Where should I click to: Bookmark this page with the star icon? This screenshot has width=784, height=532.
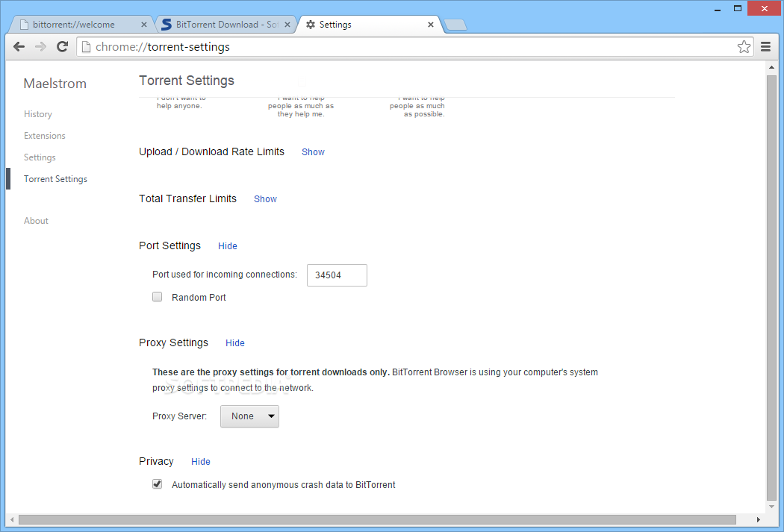744,46
